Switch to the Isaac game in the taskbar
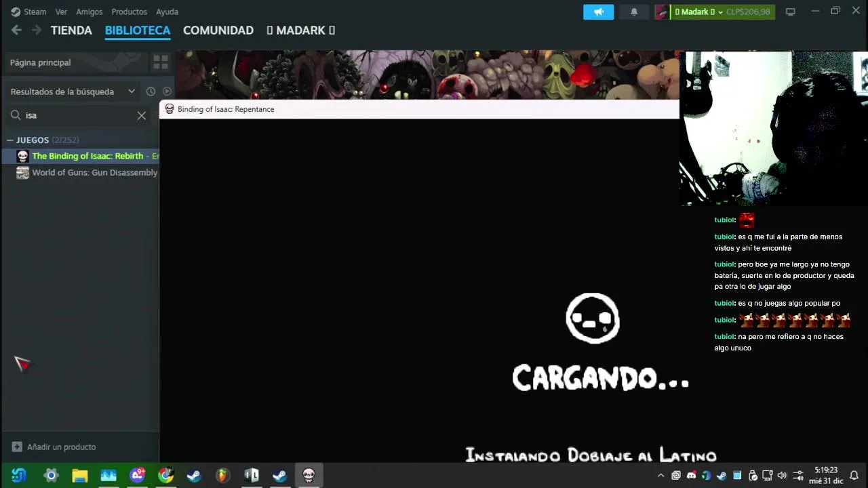 (309, 475)
